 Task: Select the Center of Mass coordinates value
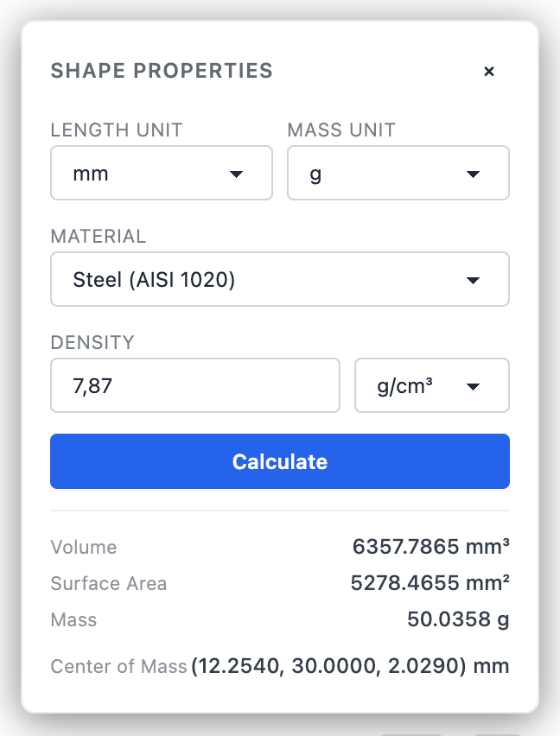click(x=350, y=665)
